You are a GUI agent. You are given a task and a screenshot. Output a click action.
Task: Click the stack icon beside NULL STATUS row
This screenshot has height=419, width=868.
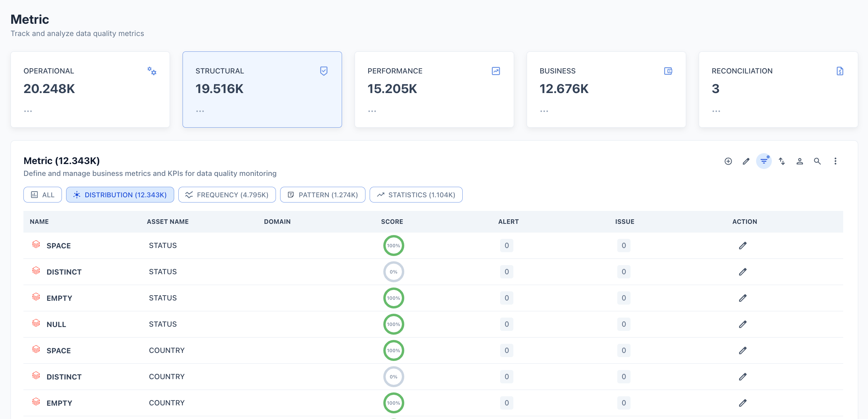(x=36, y=323)
